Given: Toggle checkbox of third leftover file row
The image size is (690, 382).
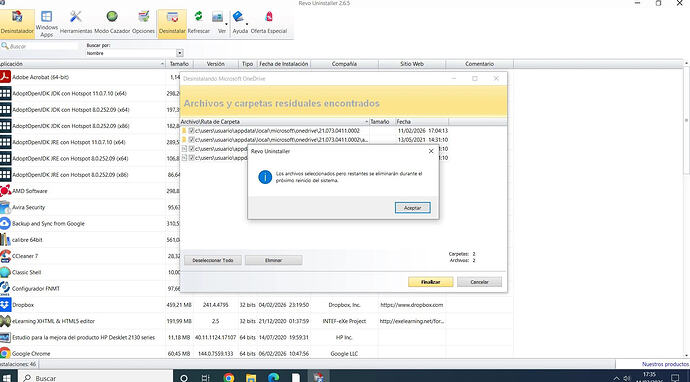Looking at the screenshot, I should 191,149.
